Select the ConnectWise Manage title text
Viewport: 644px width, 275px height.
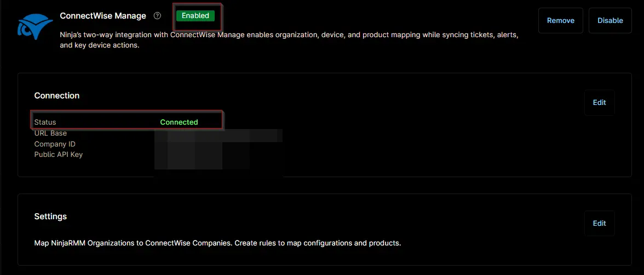(x=103, y=16)
